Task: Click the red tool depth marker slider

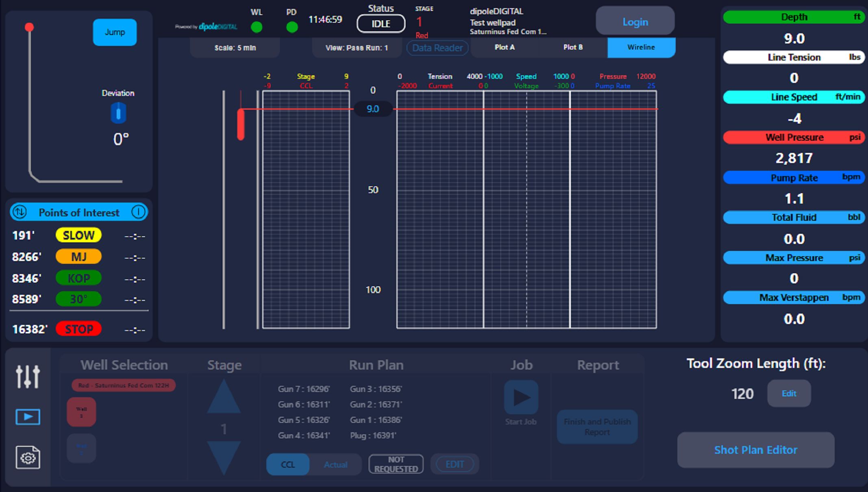Action: tap(241, 124)
